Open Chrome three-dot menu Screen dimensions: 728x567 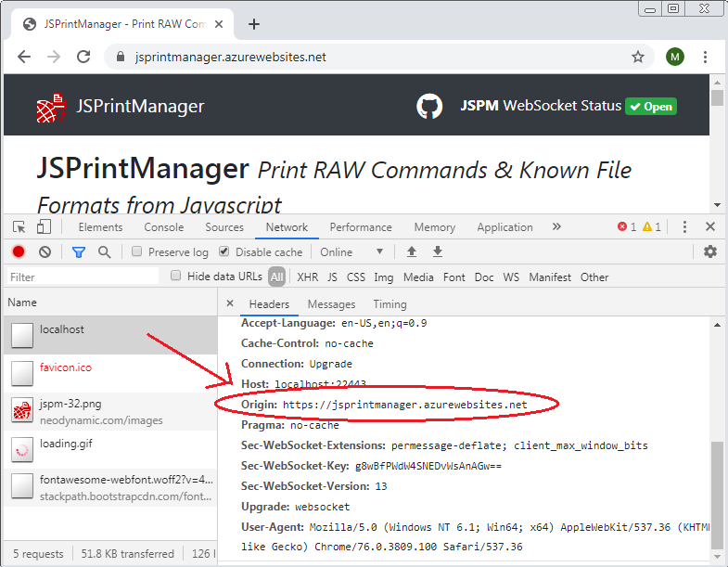click(705, 57)
